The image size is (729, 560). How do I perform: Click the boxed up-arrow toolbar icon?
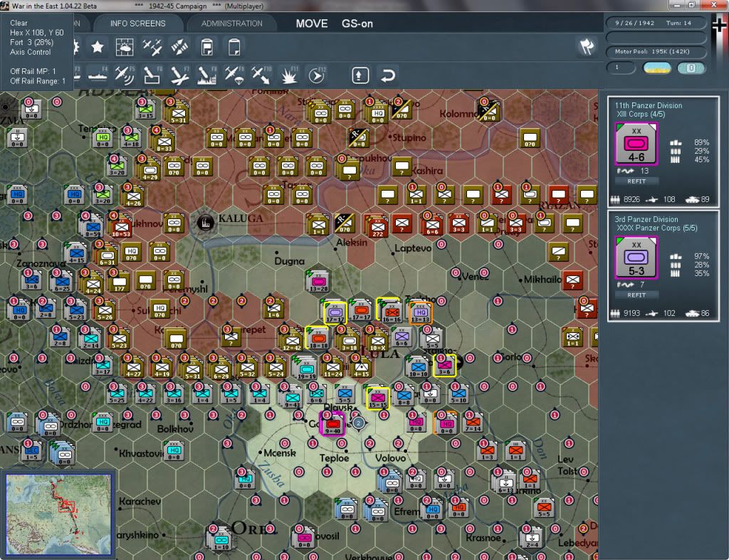tap(360, 75)
